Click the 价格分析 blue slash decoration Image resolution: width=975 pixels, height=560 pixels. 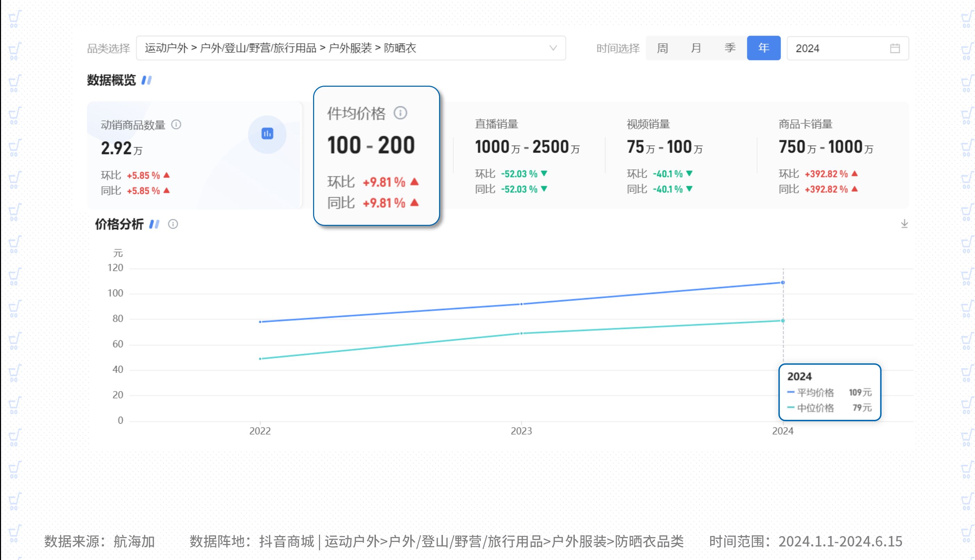click(154, 224)
